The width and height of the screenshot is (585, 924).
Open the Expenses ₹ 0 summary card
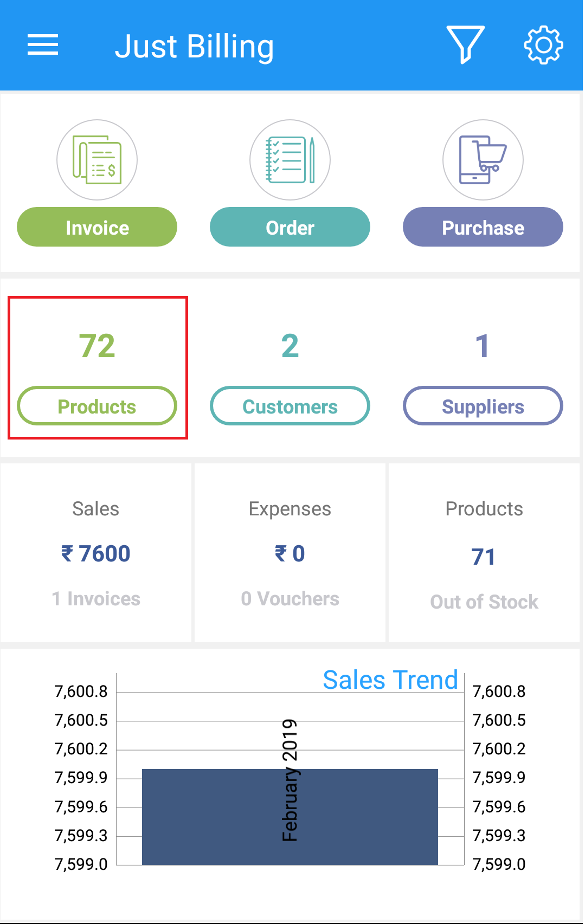pos(290,553)
